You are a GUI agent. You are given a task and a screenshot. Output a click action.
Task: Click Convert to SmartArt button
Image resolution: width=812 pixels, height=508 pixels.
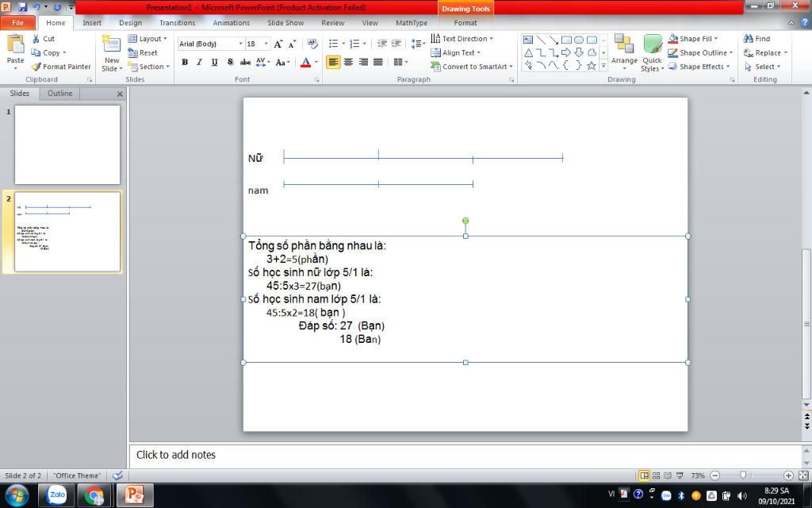[x=471, y=67]
